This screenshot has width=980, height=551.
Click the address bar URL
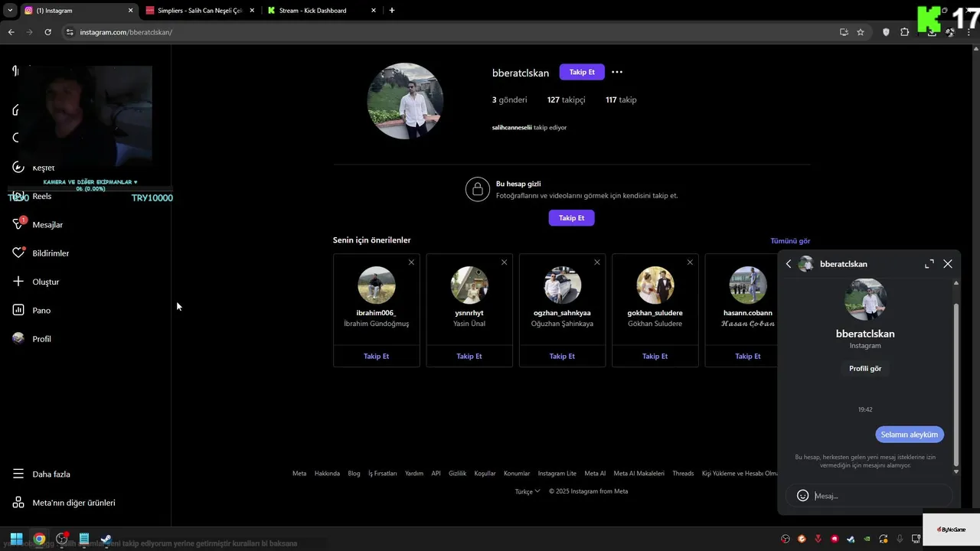click(126, 32)
